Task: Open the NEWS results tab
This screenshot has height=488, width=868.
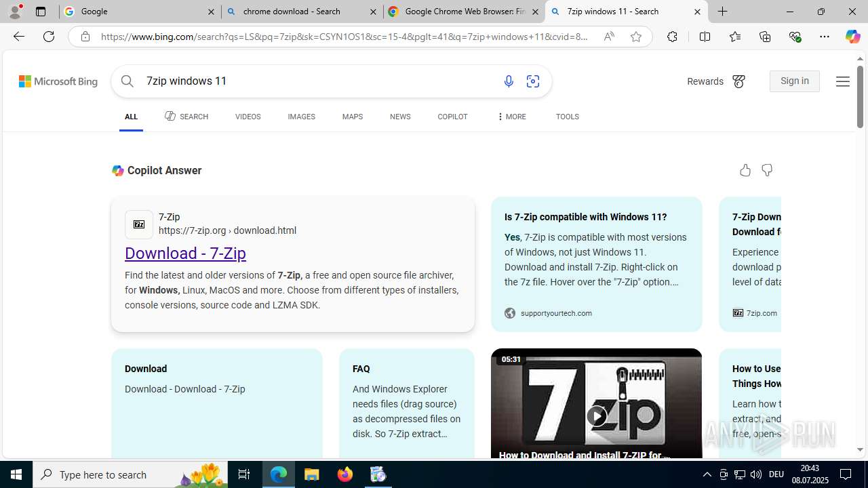Action: click(x=400, y=117)
